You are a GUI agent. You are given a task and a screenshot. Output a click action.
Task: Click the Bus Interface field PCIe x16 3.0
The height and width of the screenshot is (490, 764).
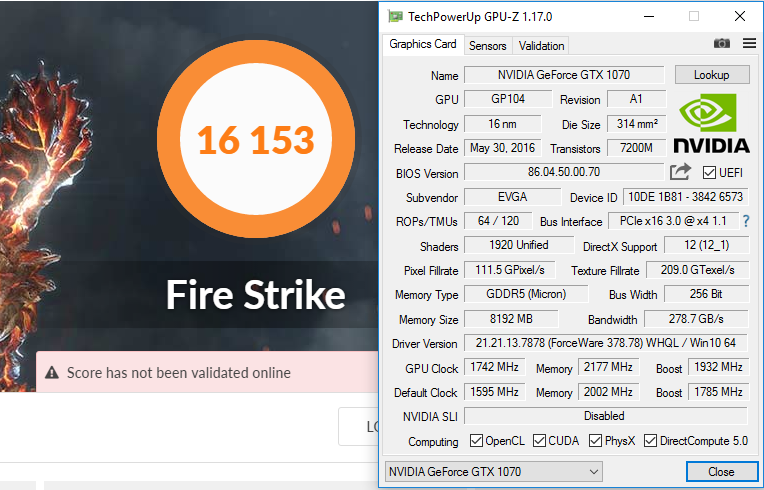[673, 221]
